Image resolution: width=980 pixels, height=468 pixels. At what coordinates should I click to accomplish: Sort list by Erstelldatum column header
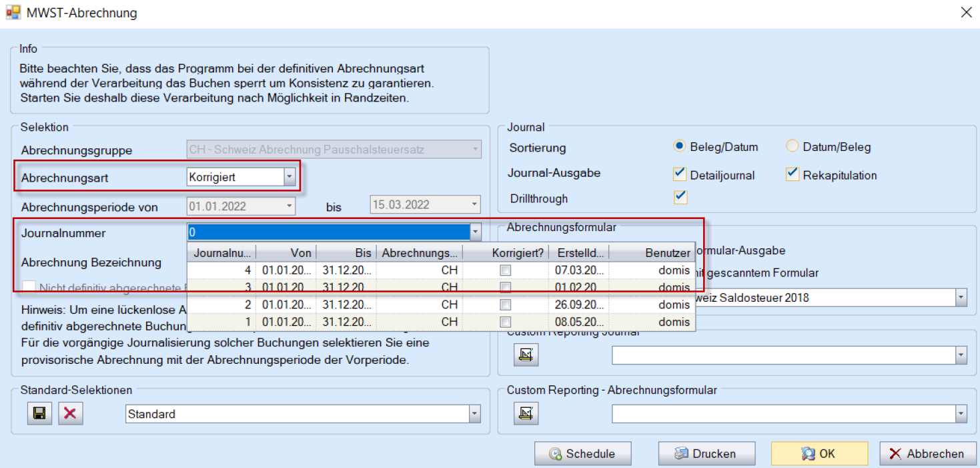[578, 253]
